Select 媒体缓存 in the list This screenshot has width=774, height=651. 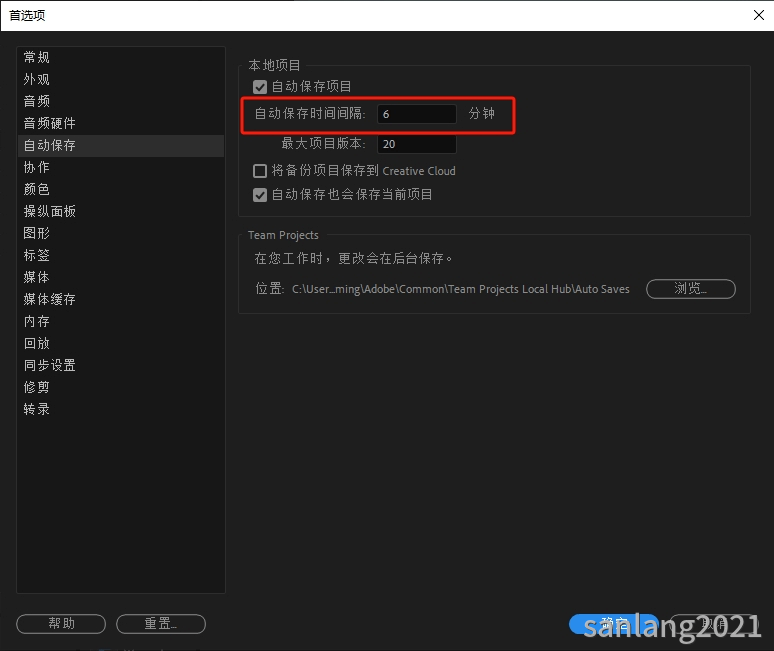click(120, 299)
